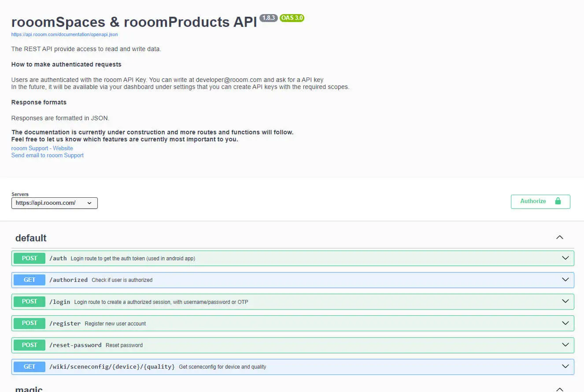Click 'Login route to create a authorized session' text
The height and width of the screenshot is (392, 584).
(x=161, y=302)
